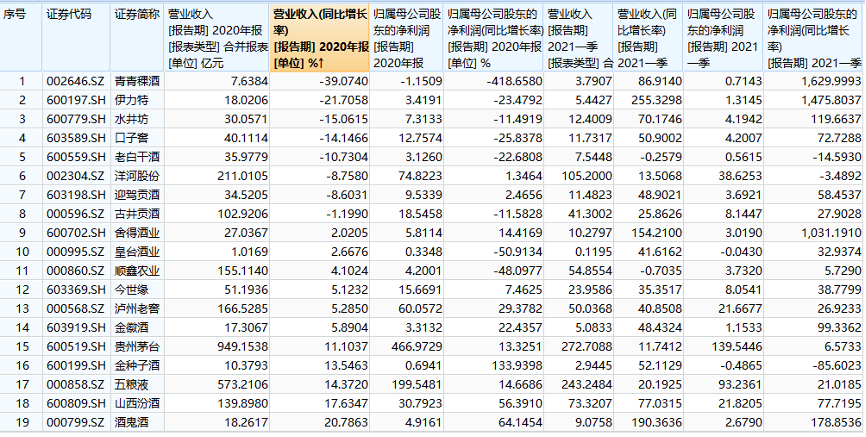
Task: Select row number 19
Action: 22,423
